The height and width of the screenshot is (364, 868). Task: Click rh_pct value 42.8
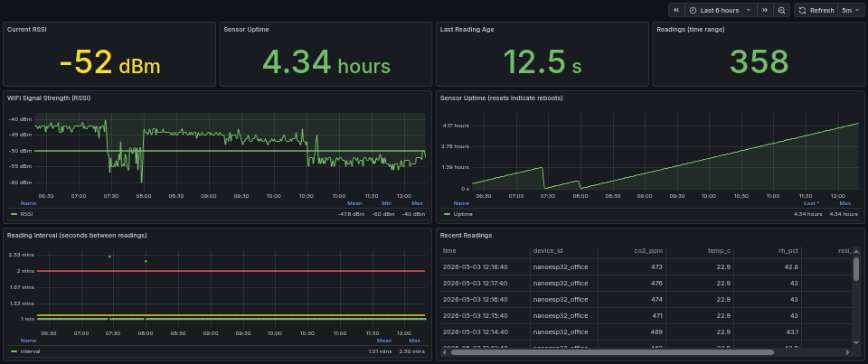791,267
